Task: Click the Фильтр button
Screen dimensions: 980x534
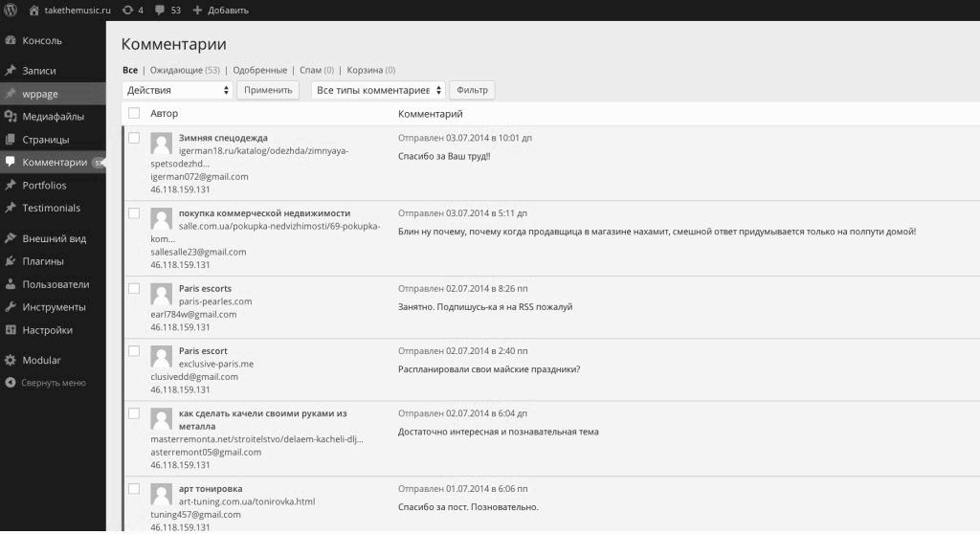Action: [472, 90]
